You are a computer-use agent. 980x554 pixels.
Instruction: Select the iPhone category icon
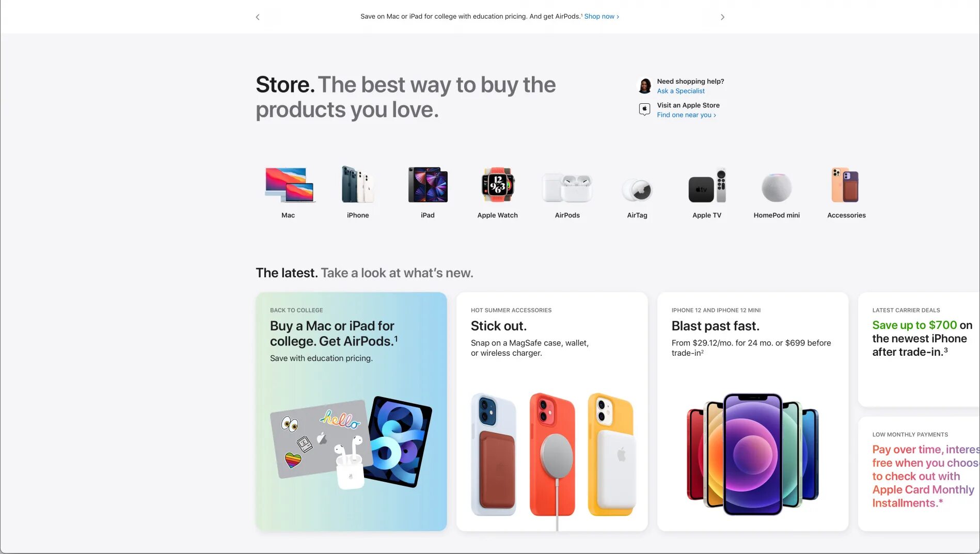tap(358, 185)
